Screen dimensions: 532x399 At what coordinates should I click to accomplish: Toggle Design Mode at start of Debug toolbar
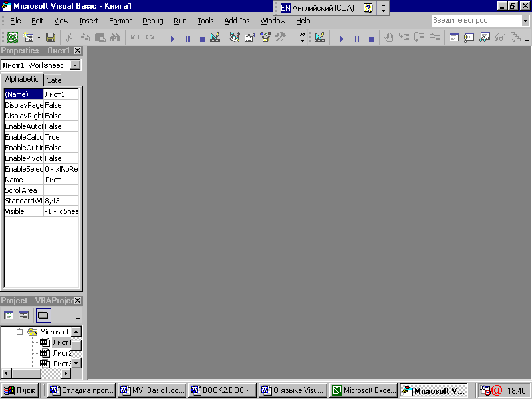[x=320, y=37]
